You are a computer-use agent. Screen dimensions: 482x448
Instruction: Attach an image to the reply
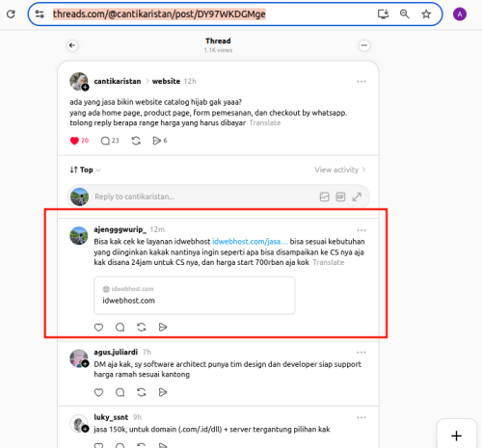point(325,197)
